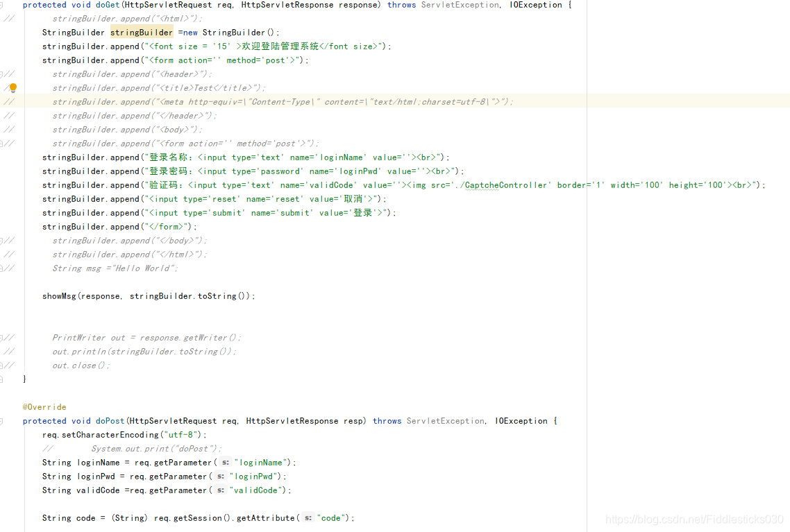Viewport: 790px width, 532px height.
Task: Click commented String msg Hello World line
Action: [115, 268]
